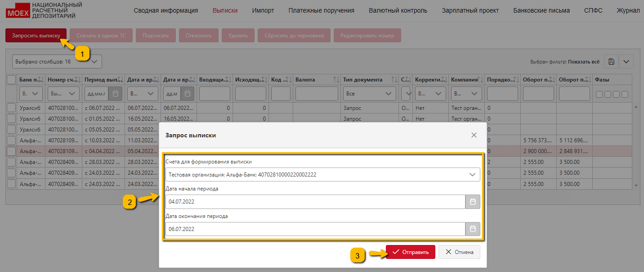This screenshot has height=272, width=644.
Task: Click the Дата начала периода field 04.07.2022
Action: 315,202
